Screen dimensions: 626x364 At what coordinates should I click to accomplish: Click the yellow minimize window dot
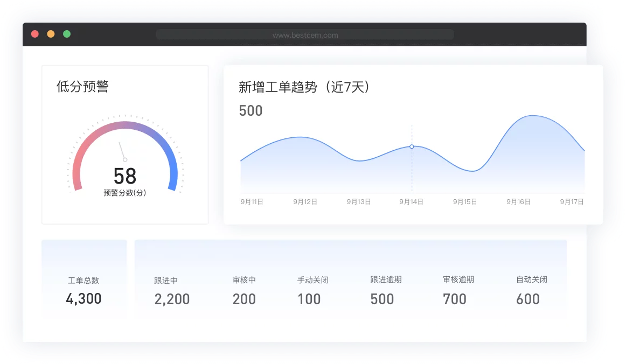coord(51,34)
